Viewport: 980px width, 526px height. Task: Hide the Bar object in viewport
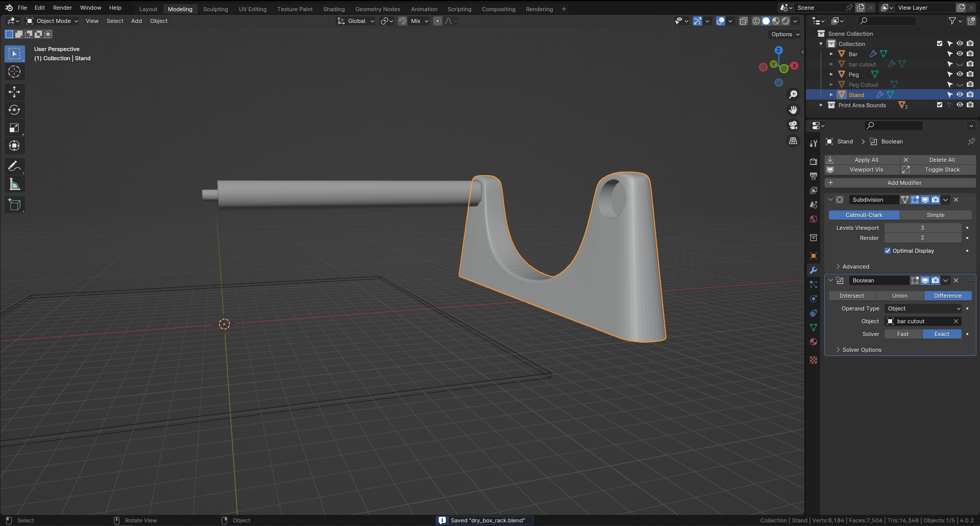click(x=960, y=54)
